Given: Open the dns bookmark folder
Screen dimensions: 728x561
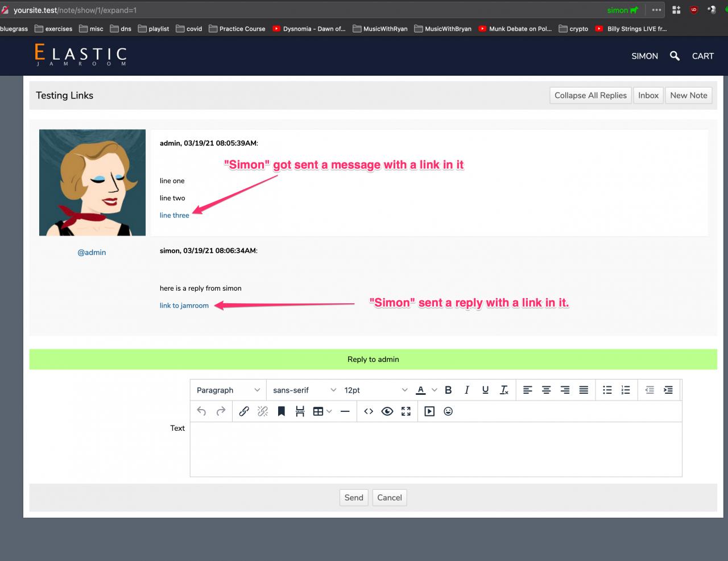Looking at the screenshot, I should [121, 28].
